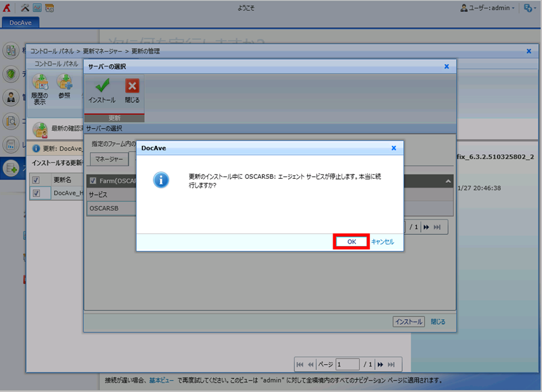This screenshot has height=392, width=542.
Task: Go to previous page in bottom pager
Action: coord(311,364)
